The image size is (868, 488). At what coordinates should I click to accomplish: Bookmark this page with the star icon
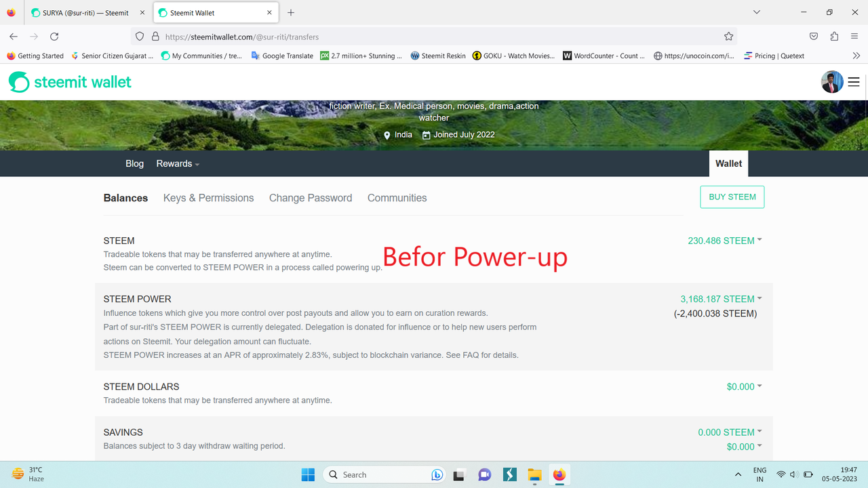(728, 37)
